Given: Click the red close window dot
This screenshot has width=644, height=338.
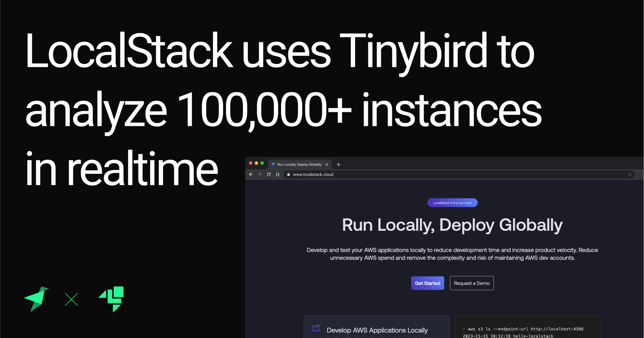Looking at the screenshot, I should (251, 163).
